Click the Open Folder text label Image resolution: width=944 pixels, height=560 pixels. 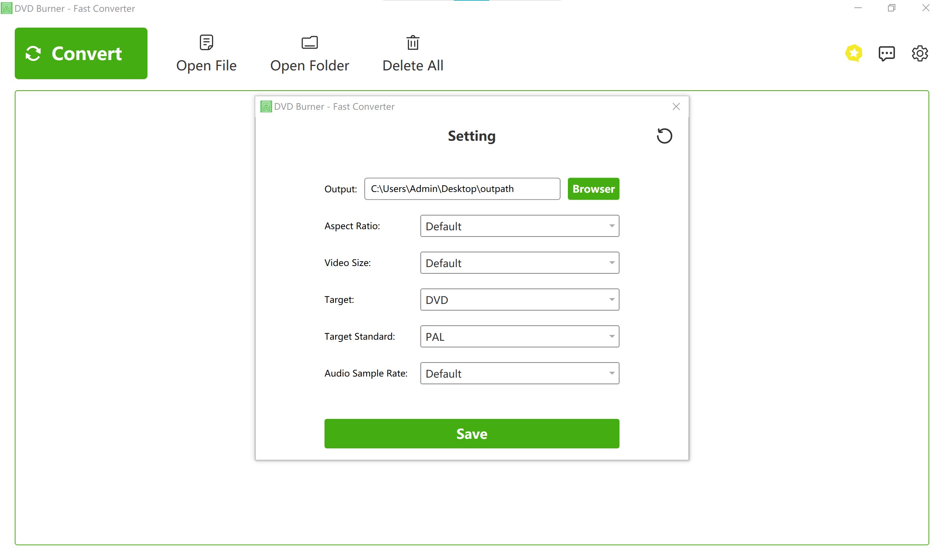pyautogui.click(x=310, y=66)
